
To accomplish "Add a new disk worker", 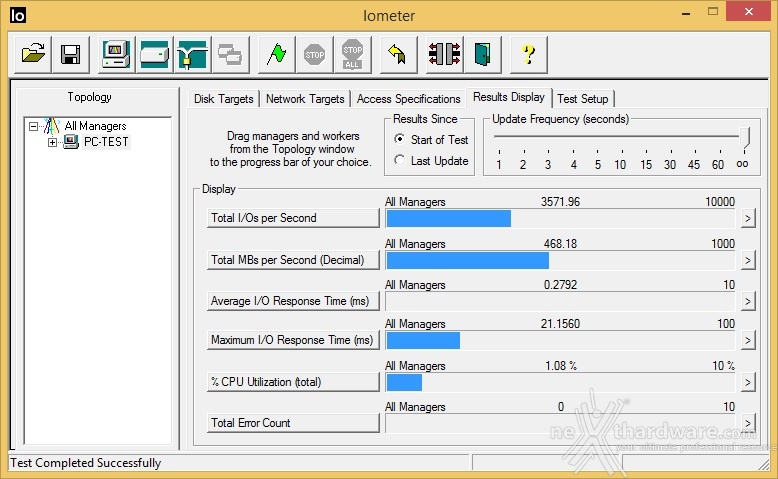I will [x=154, y=54].
